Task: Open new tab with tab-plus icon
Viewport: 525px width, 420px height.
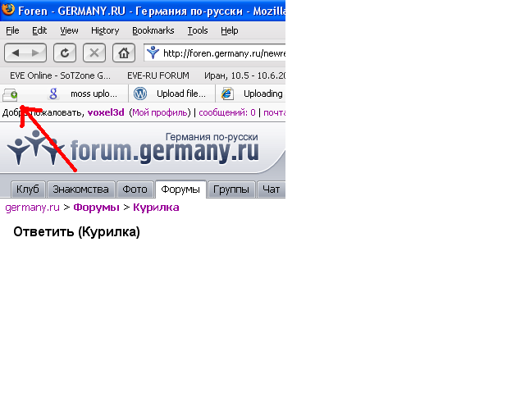Action: (x=10, y=94)
